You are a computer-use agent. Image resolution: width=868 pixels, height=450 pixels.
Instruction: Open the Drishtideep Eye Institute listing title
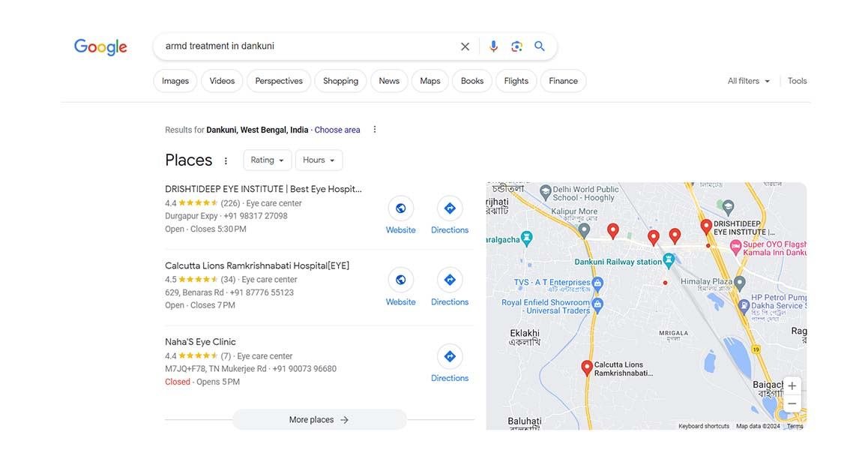tap(264, 189)
